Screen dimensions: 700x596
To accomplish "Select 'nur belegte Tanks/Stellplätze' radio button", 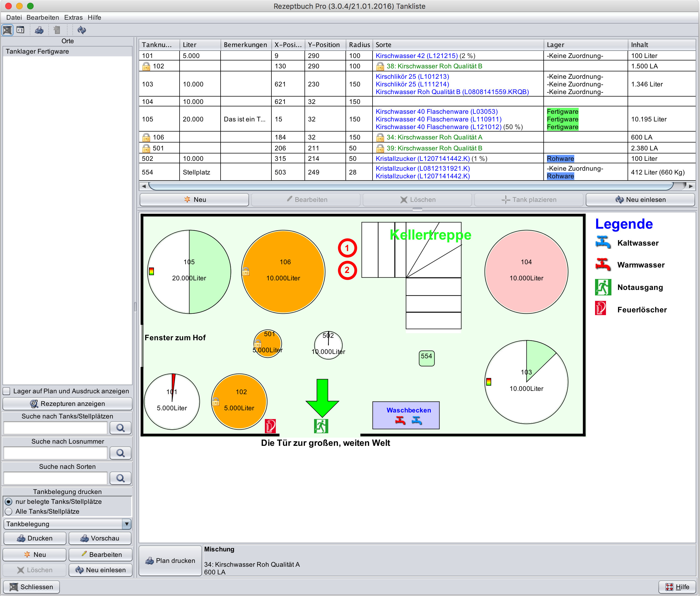I will click(9, 502).
